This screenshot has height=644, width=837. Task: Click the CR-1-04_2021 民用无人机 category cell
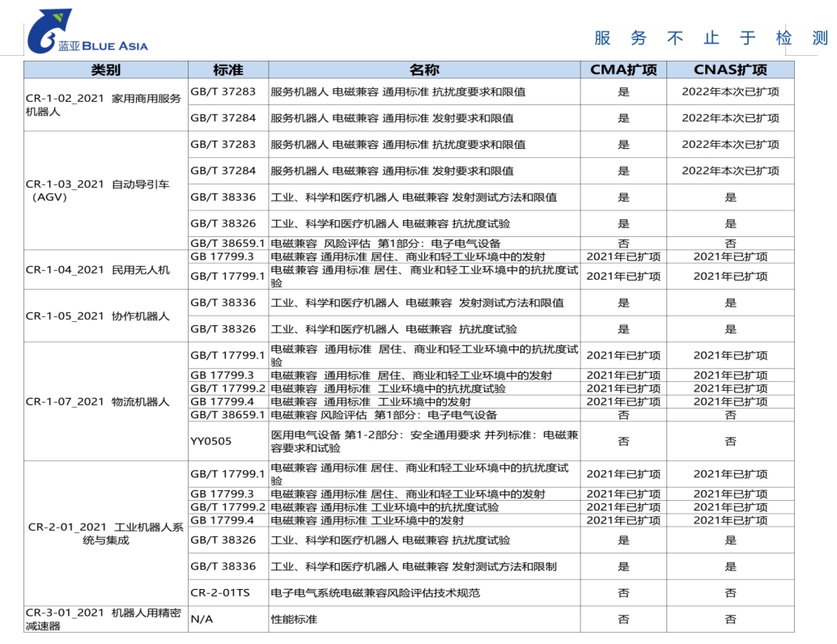click(98, 269)
